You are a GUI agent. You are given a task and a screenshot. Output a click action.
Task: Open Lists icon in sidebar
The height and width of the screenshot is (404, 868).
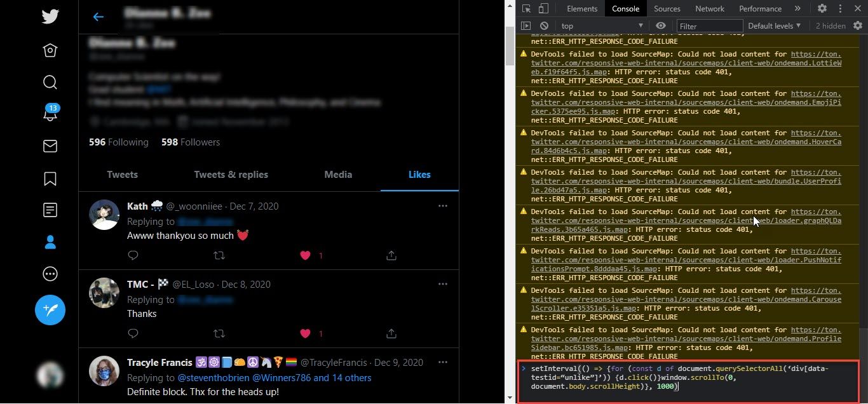(x=50, y=210)
